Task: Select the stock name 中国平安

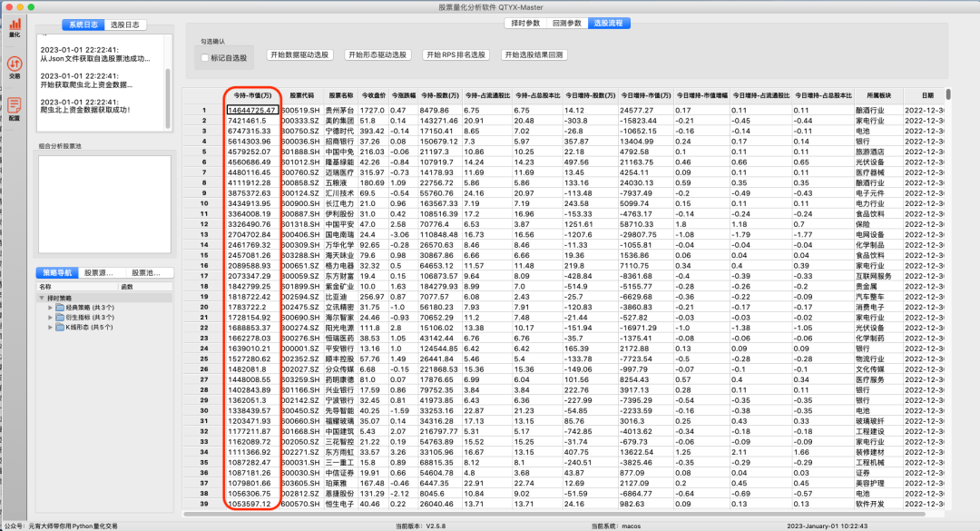Action: [x=340, y=224]
